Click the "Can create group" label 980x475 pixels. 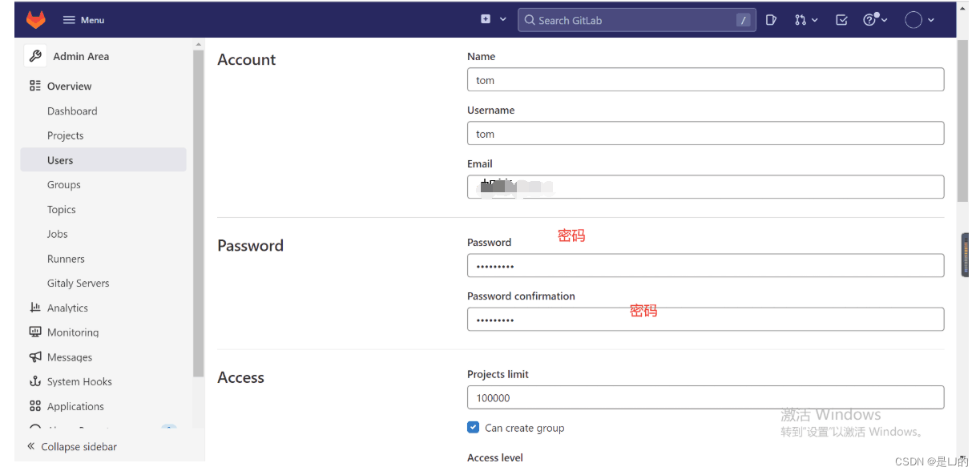[x=525, y=428]
